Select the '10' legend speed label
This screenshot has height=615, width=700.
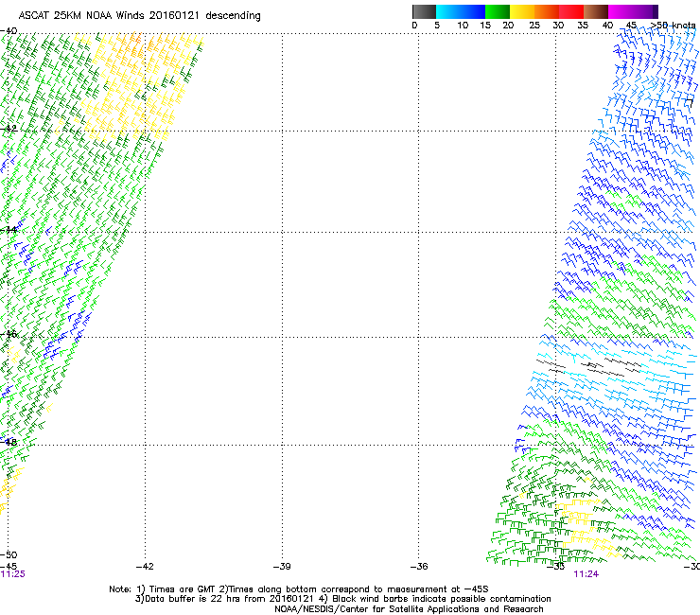coord(463,26)
